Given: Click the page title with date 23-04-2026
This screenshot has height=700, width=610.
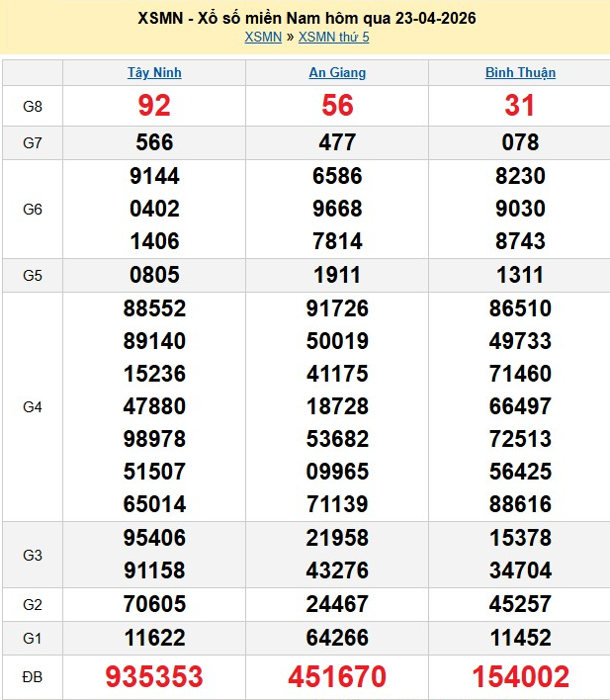Looking at the screenshot, I should tap(305, 19).
